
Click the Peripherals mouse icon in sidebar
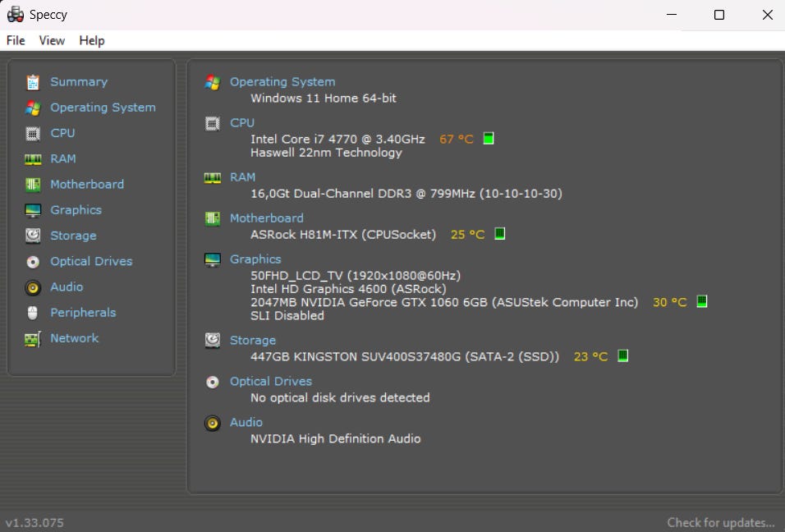[33, 313]
